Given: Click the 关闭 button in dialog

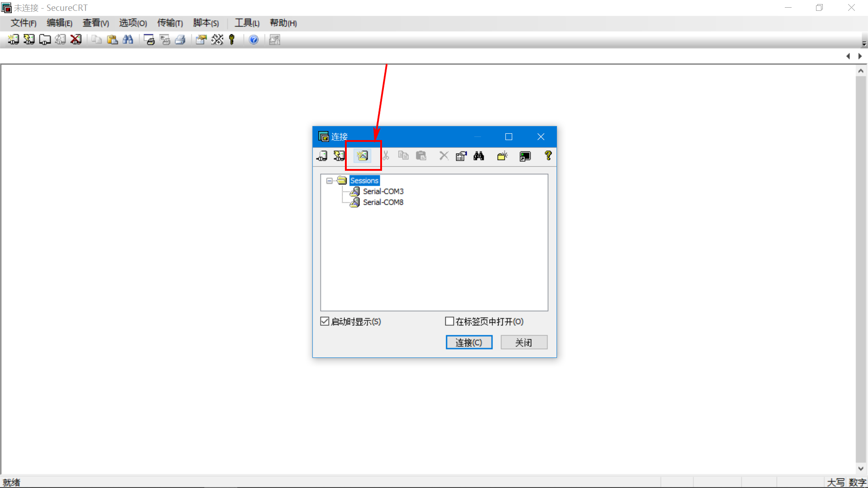Looking at the screenshot, I should (x=524, y=343).
